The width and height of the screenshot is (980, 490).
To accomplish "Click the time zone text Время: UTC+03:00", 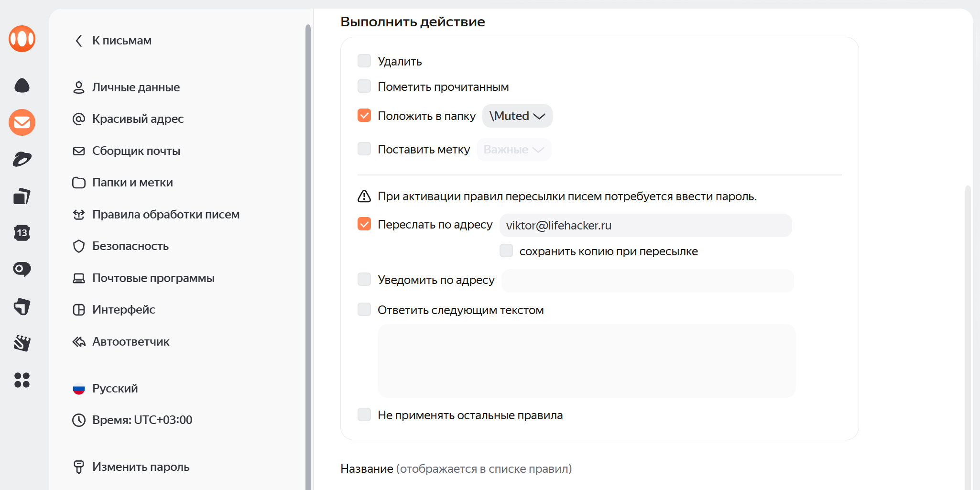I will click(x=142, y=420).
